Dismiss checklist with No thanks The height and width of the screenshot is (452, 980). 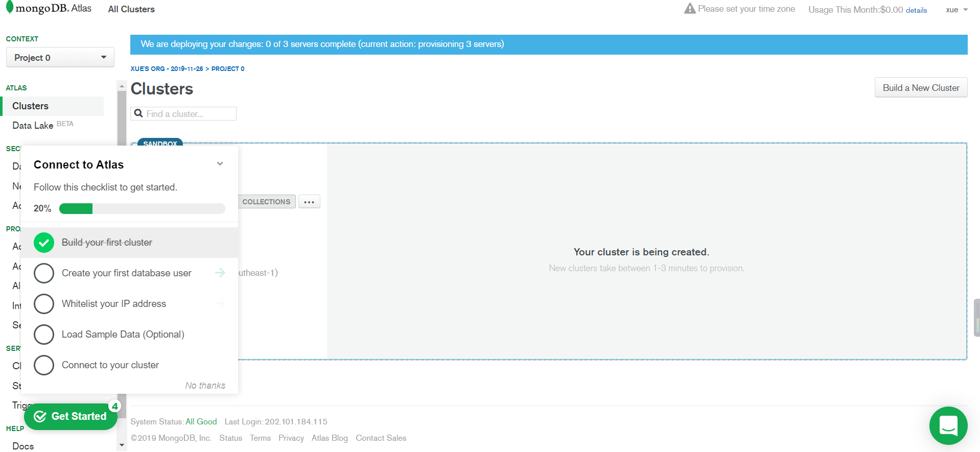205,386
